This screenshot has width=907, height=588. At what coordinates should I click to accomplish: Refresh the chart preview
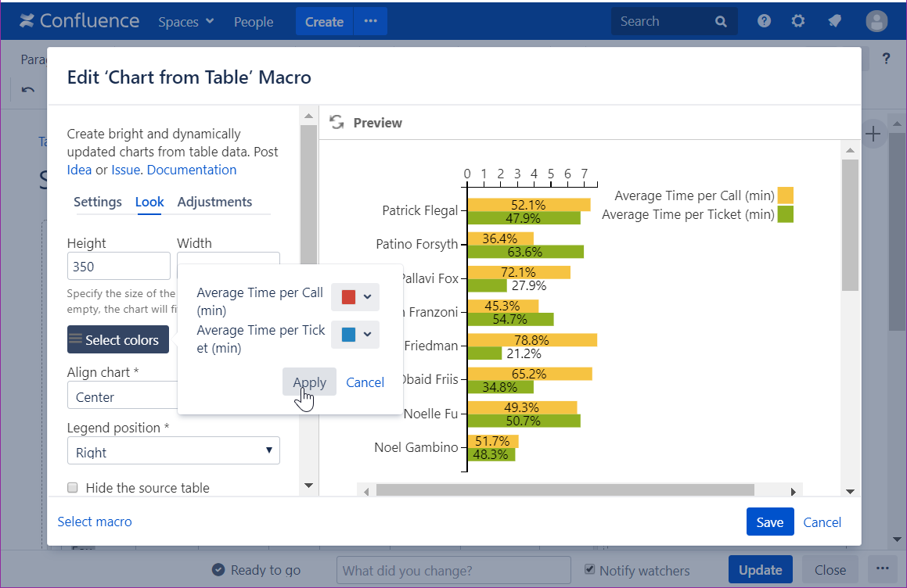[337, 123]
